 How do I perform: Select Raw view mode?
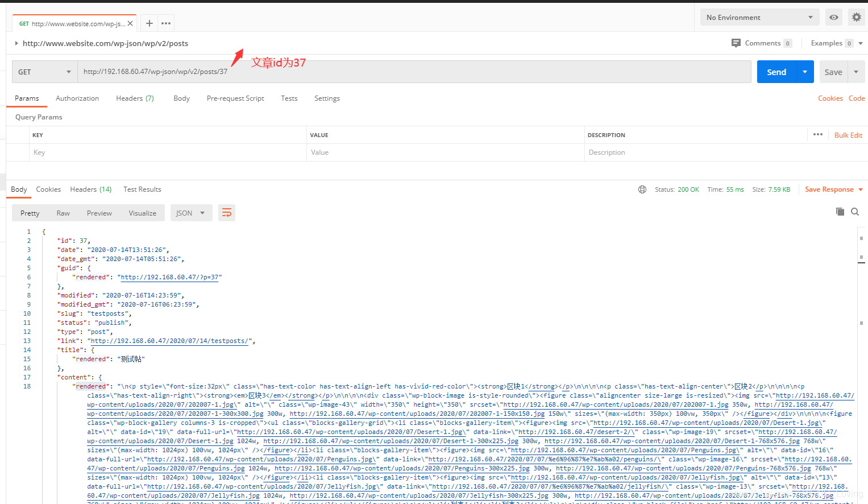[x=63, y=213]
